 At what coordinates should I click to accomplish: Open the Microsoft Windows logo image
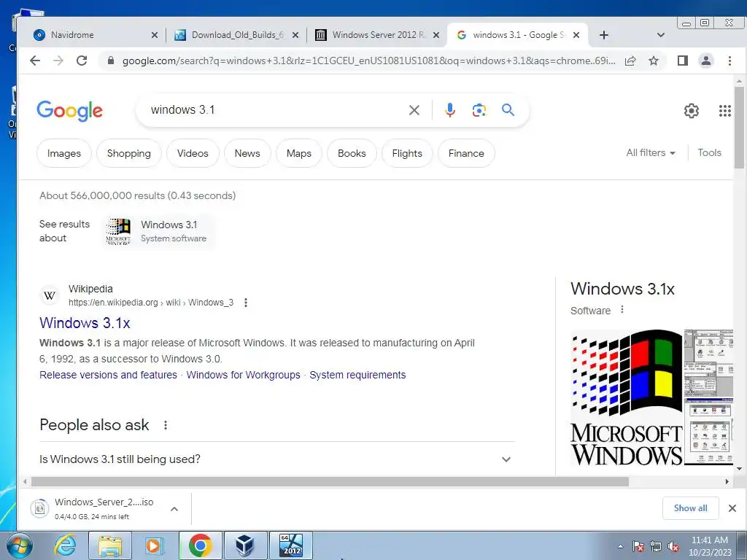click(626, 397)
